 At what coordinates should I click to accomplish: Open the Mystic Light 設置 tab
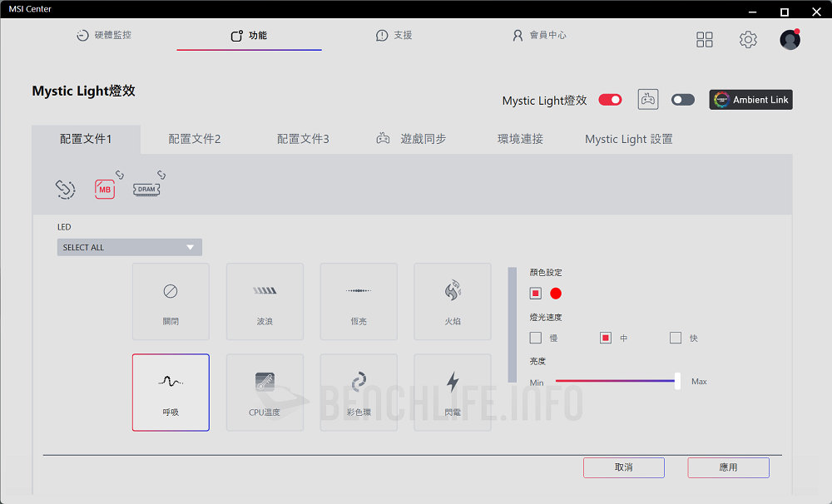629,139
